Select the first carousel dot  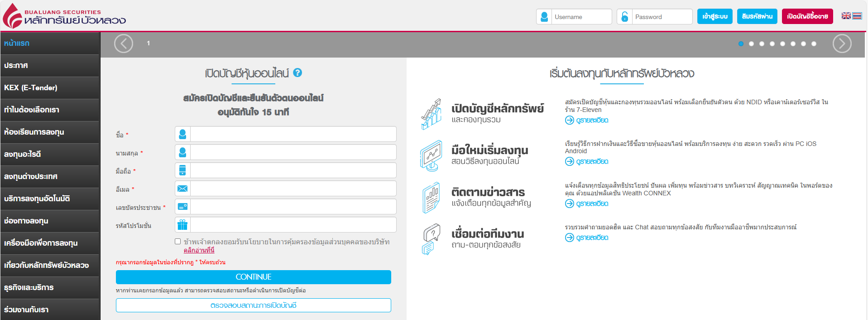(x=741, y=44)
